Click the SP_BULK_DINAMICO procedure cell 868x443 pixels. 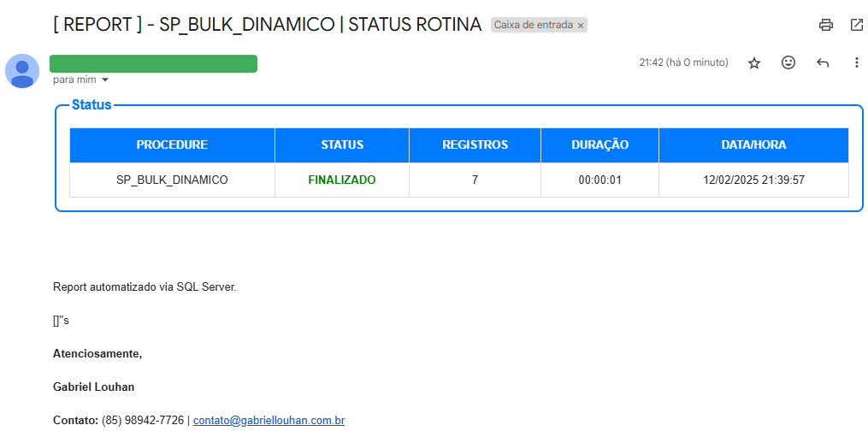click(172, 180)
